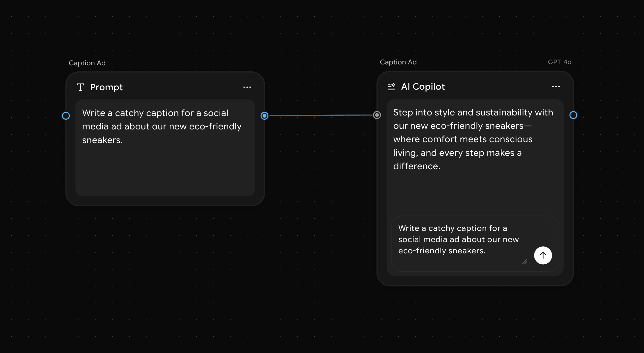Select the GPT-4o model label

(559, 62)
